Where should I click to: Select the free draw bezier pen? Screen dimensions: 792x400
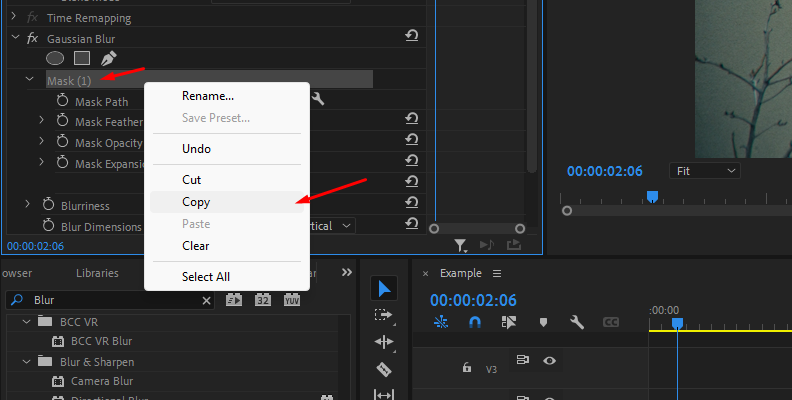pos(108,58)
